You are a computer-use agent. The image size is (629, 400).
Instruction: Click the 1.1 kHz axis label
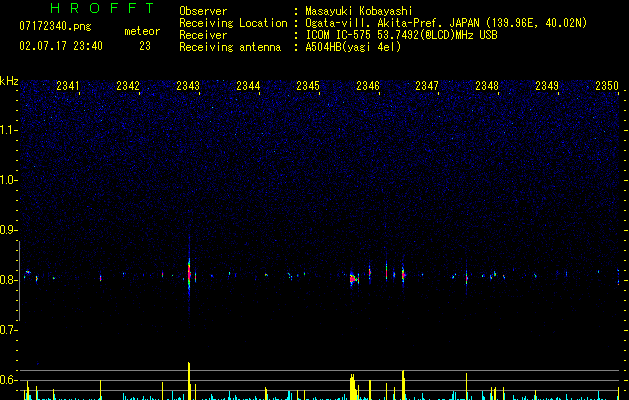9,130
